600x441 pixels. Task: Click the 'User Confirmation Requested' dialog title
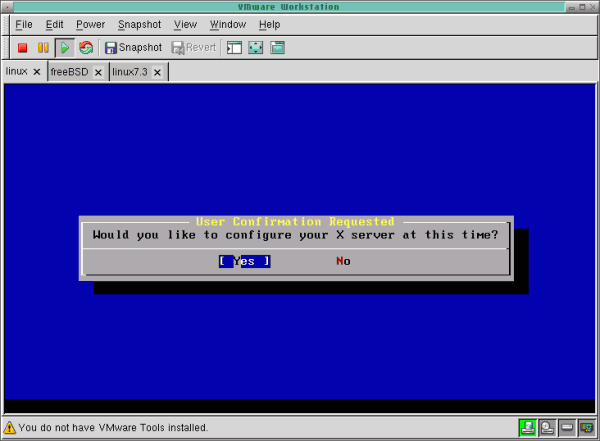[295, 222]
